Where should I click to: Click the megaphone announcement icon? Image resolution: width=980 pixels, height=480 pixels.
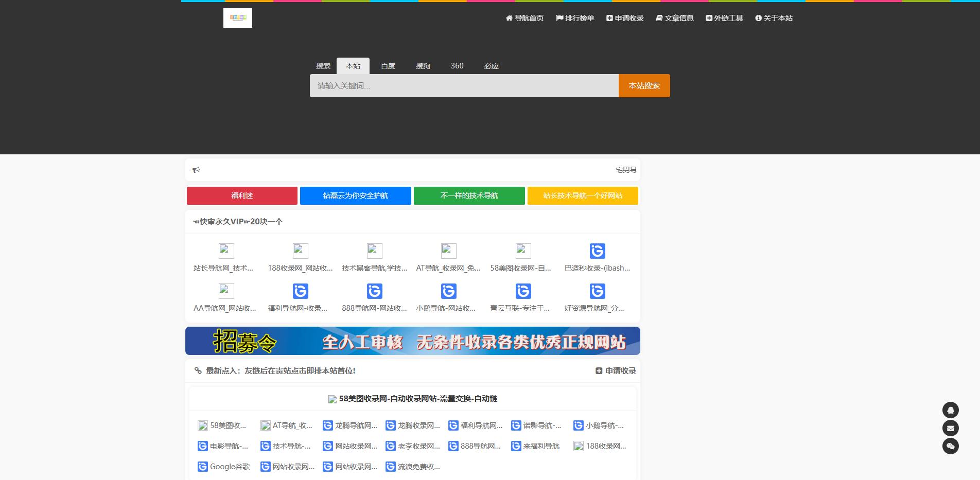[196, 169]
